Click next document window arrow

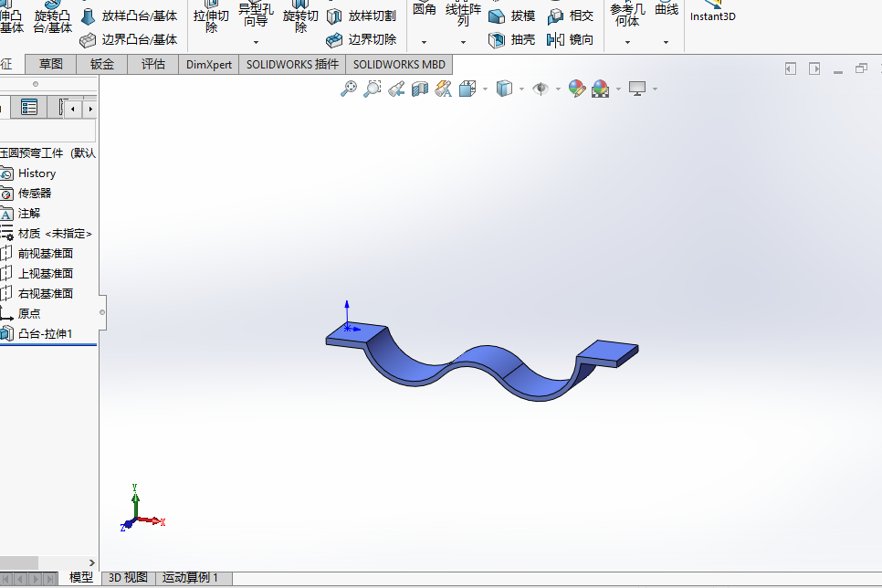(814, 68)
